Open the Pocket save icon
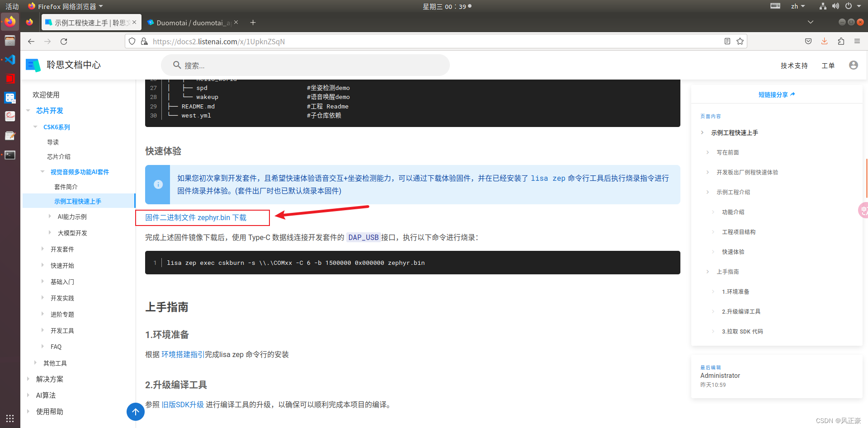 [x=808, y=41]
